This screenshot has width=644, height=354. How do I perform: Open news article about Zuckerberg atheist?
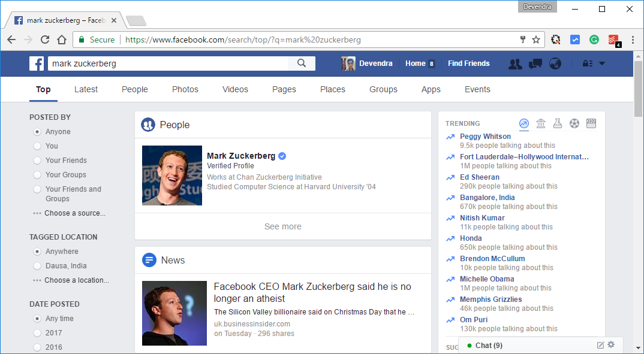[x=312, y=292]
